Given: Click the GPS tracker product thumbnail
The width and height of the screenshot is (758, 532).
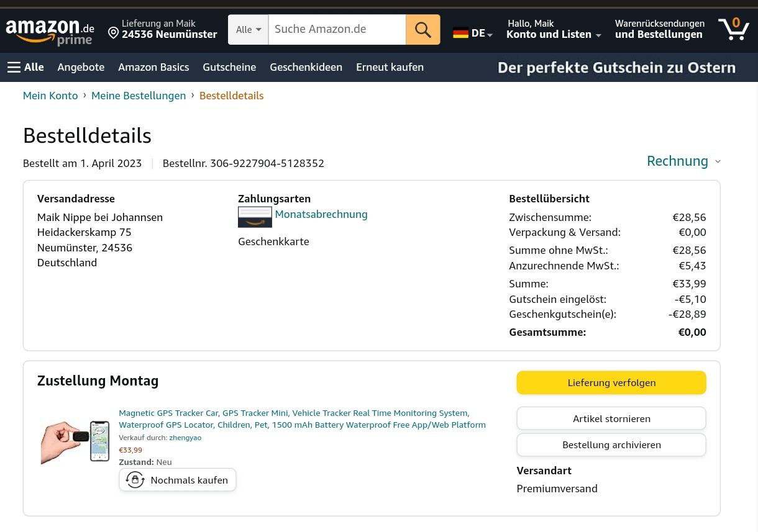Looking at the screenshot, I should coord(75,441).
